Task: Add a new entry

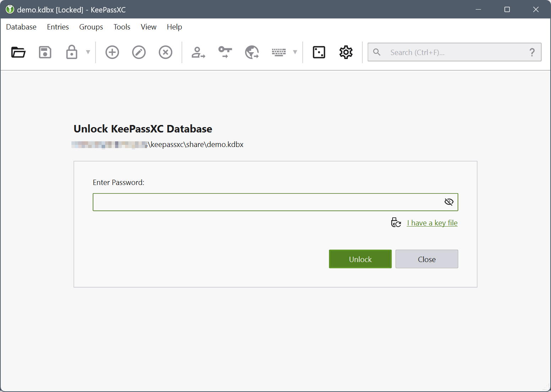Action: tap(112, 52)
